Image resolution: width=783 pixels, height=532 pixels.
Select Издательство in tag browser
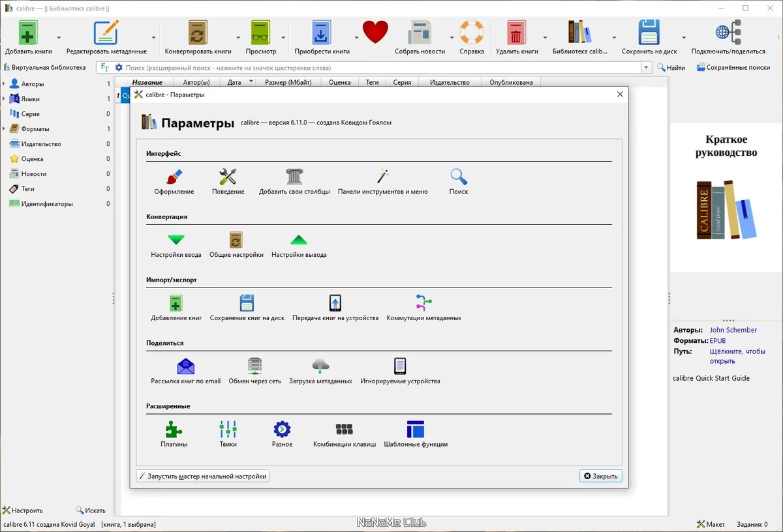click(x=40, y=144)
